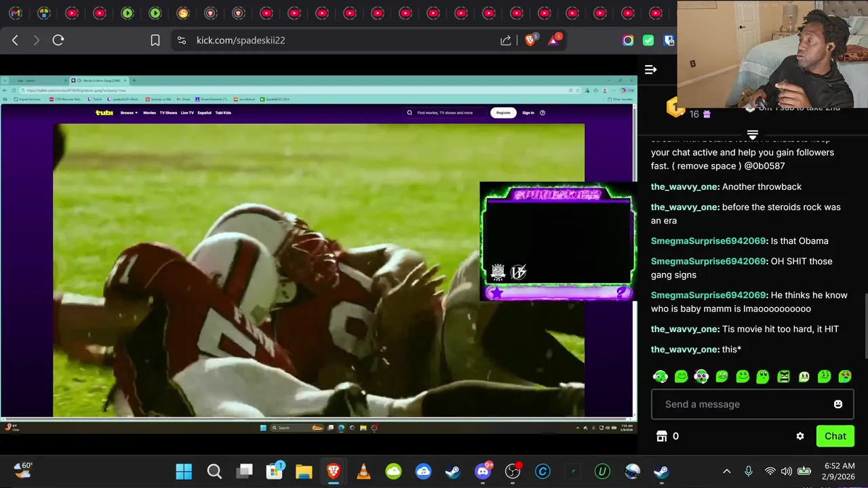Collapse the Kick chat panel
The image size is (868, 488).
[650, 69]
